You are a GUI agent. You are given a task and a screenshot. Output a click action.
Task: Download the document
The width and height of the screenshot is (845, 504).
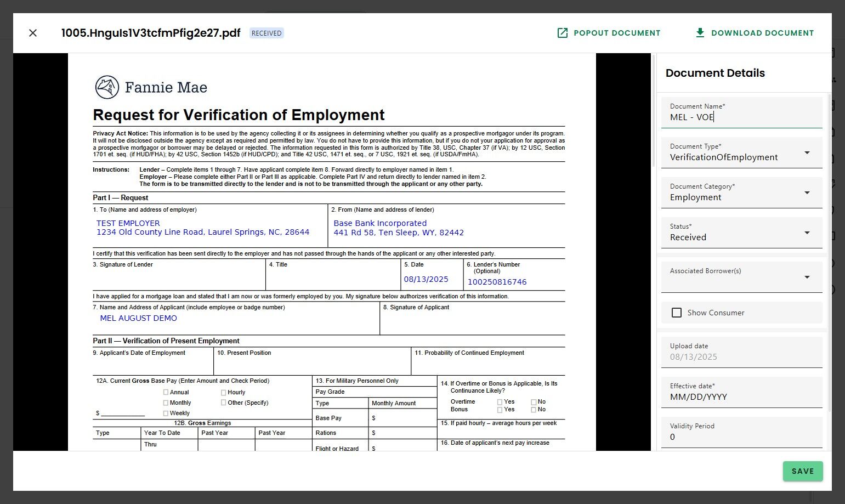[754, 33]
